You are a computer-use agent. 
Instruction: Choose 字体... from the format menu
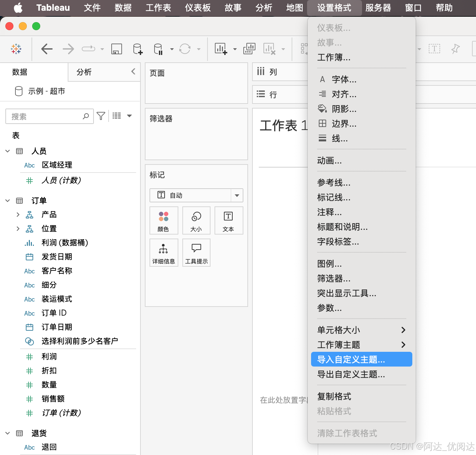pyautogui.click(x=361, y=79)
